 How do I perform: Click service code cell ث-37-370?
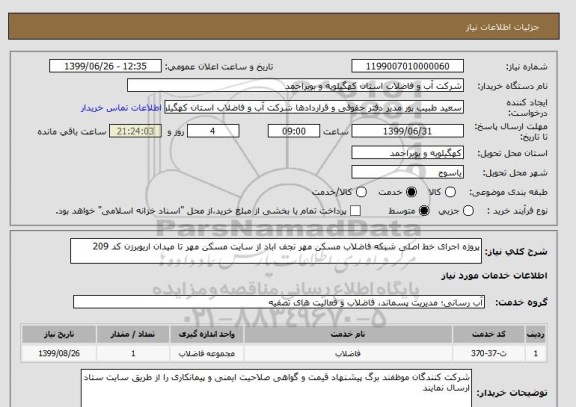pos(489,354)
